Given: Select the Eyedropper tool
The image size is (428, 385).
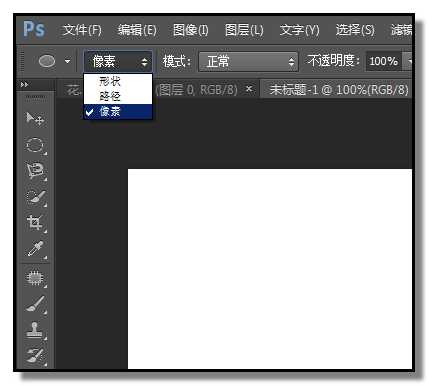Looking at the screenshot, I should (35, 249).
